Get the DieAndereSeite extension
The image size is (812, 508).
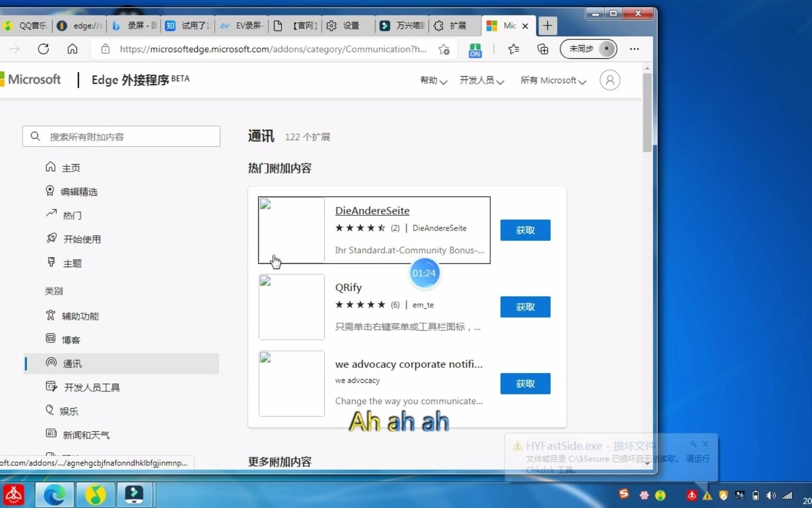[x=525, y=230]
